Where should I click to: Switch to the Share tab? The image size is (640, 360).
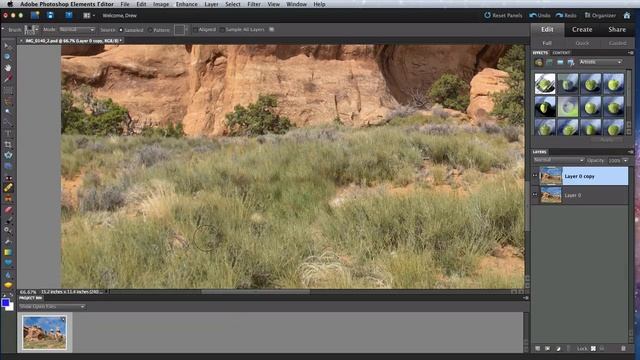617,29
